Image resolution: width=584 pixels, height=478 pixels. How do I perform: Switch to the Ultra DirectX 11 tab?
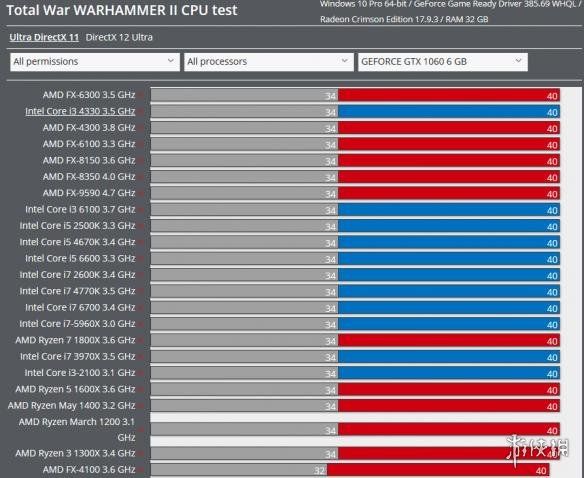44,37
